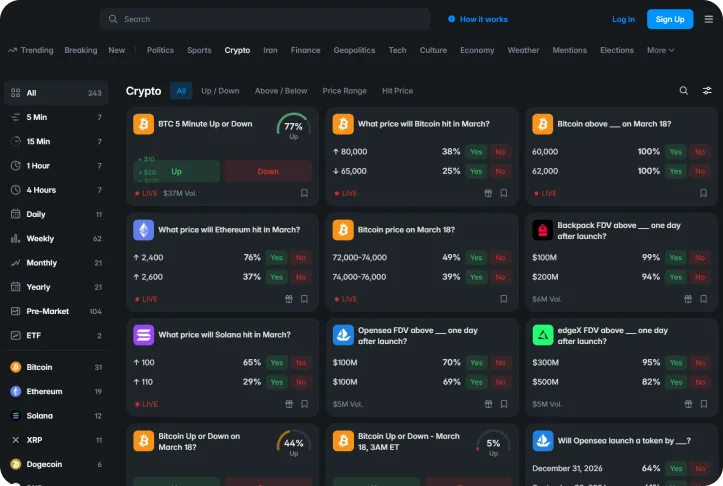Click Yes for Bitcoin hitting 80,000
Viewport: 723px width, 486px height.
[476, 152]
